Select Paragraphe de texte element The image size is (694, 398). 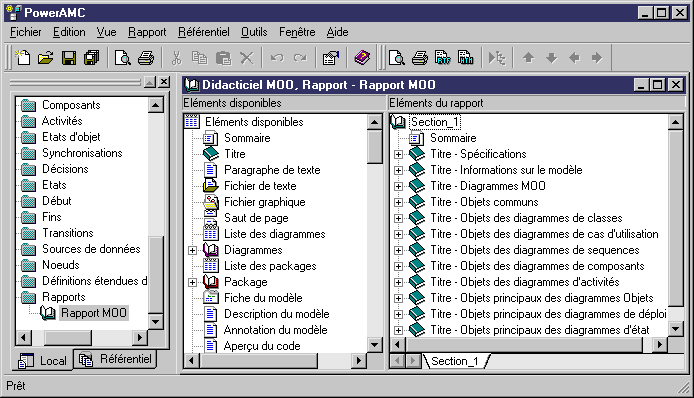coord(272,170)
